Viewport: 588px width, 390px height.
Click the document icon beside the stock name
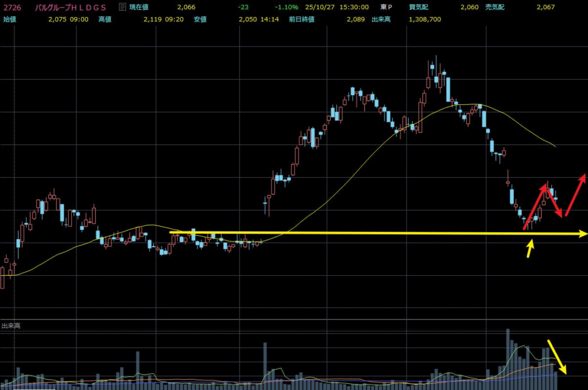(x=122, y=7)
